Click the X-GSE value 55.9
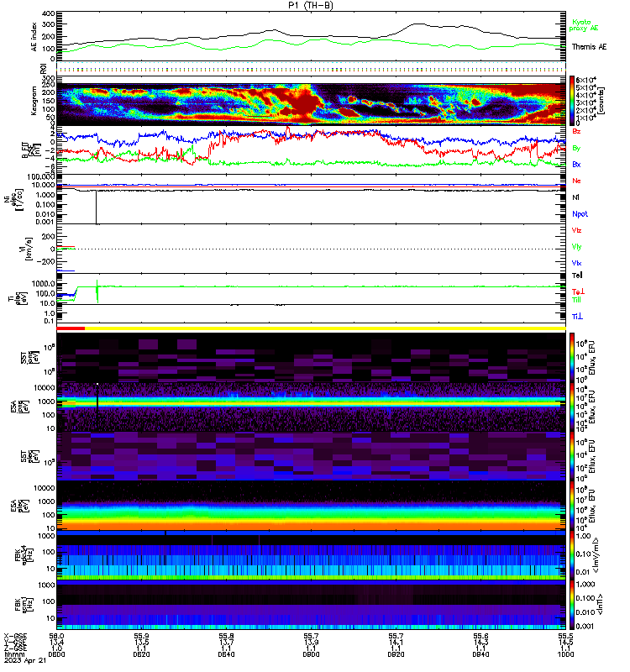Image resolution: width=630 pixels, height=672 pixels. point(141,637)
